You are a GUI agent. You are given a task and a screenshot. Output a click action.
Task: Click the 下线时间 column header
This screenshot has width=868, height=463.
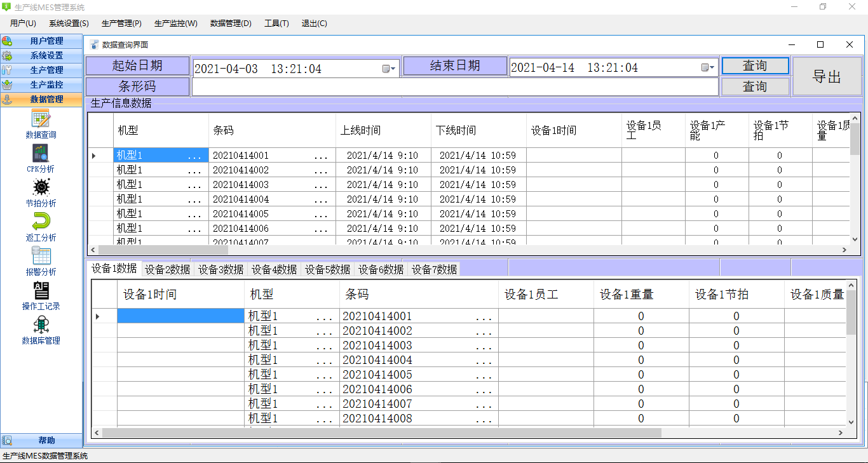coord(478,130)
